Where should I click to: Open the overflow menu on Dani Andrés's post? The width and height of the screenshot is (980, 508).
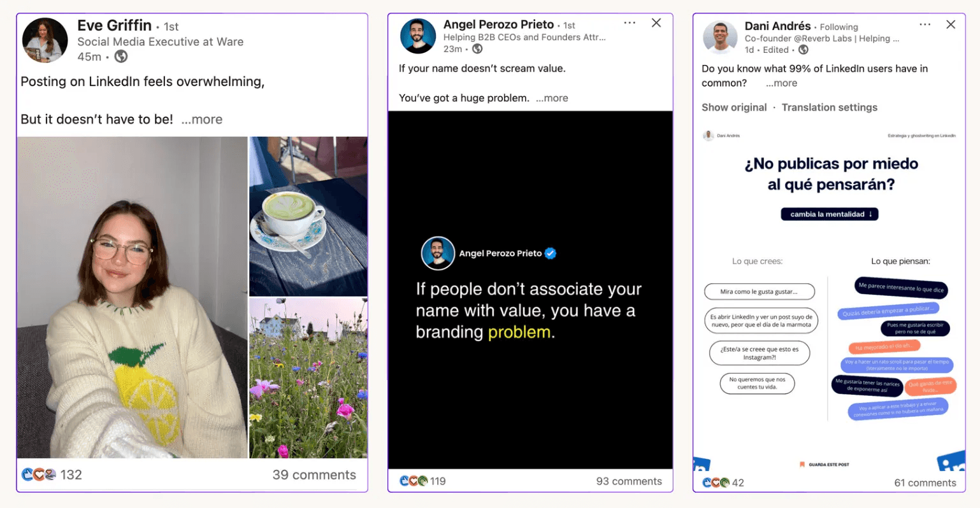[925, 24]
